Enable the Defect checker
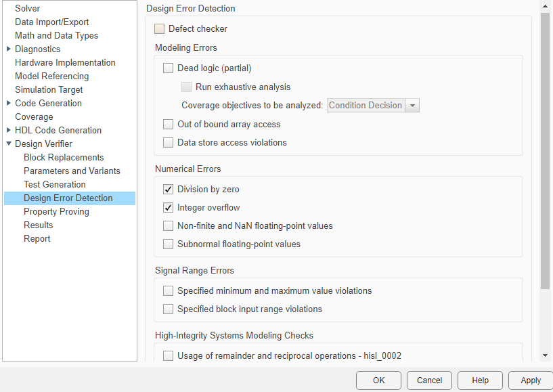This screenshot has width=553, height=392. click(x=159, y=28)
